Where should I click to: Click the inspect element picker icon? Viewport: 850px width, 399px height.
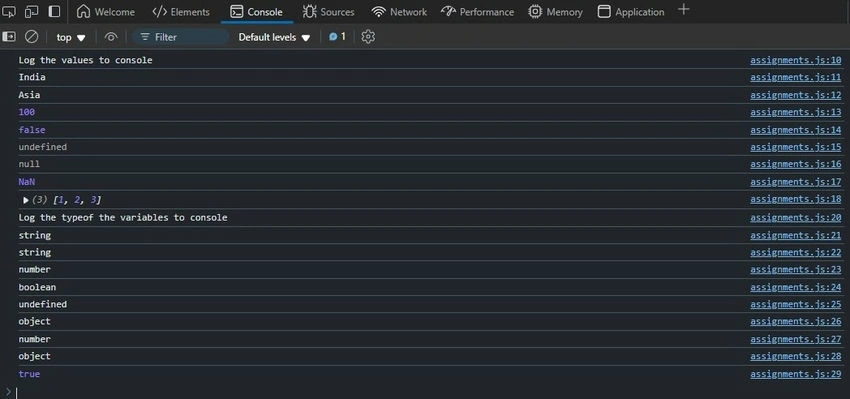click(9, 11)
